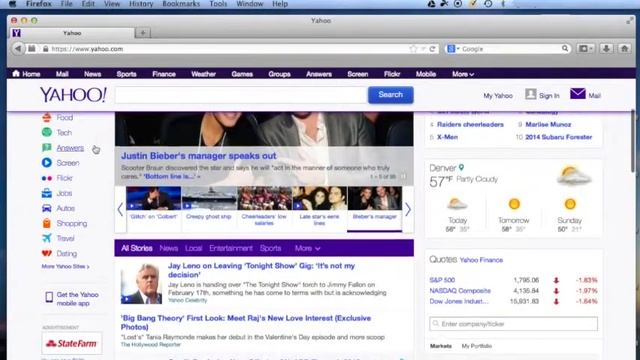Open the Firefox History menu
The image size is (640, 360).
pyautogui.click(x=141, y=4)
